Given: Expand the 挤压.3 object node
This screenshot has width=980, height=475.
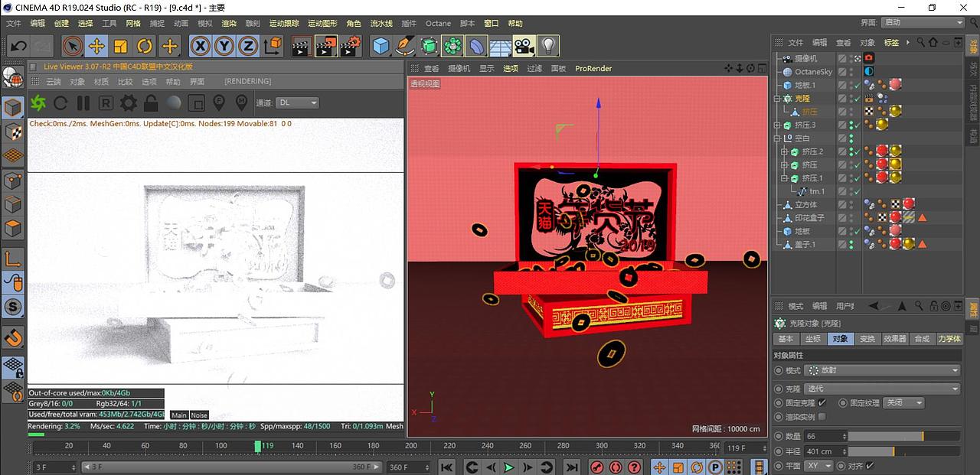Looking at the screenshot, I should pos(777,125).
